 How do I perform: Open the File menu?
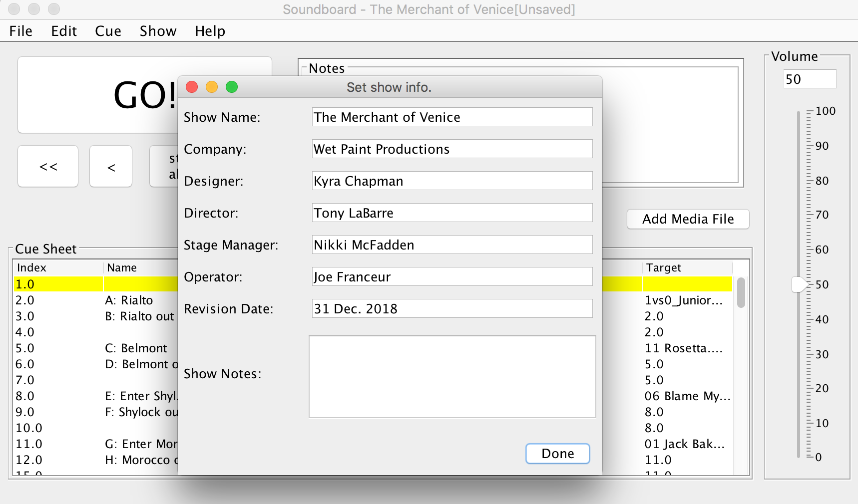pos(21,31)
